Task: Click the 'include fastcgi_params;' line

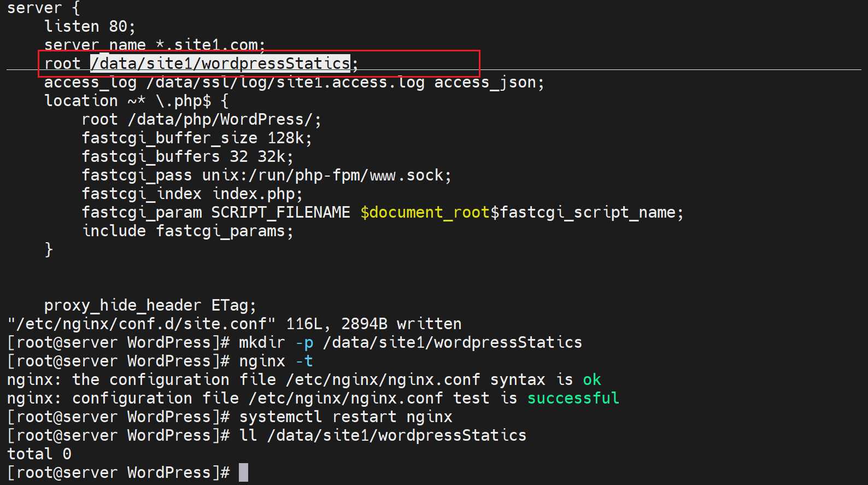Action: pos(187,231)
